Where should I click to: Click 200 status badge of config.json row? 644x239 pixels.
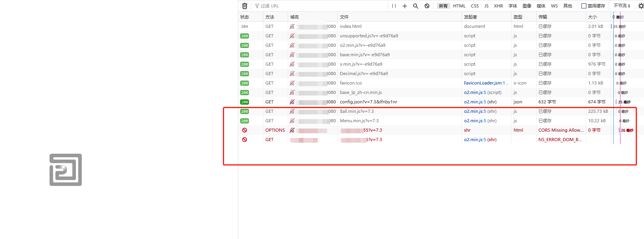tap(245, 102)
